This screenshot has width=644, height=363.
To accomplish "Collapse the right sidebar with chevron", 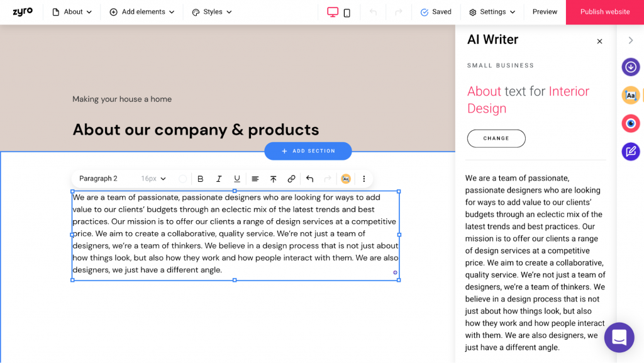I will click(x=631, y=40).
